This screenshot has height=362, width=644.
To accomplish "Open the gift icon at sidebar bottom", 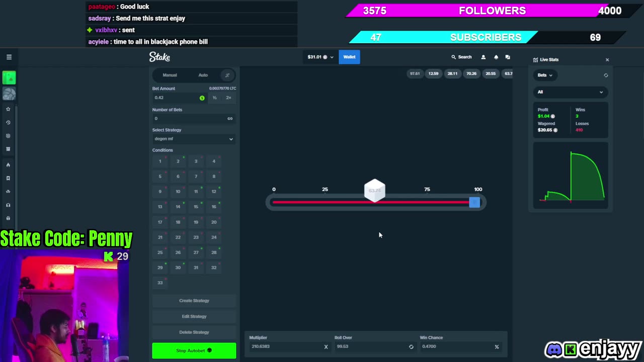I will coord(8,218).
